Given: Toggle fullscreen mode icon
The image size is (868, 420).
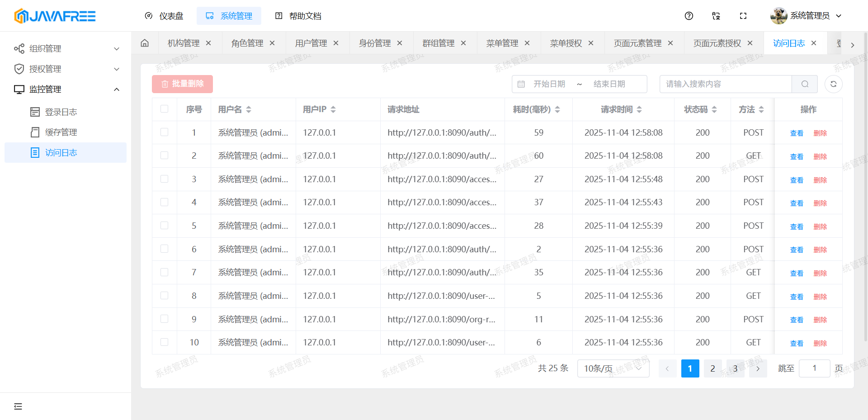Looking at the screenshot, I should [x=743, y=16].
